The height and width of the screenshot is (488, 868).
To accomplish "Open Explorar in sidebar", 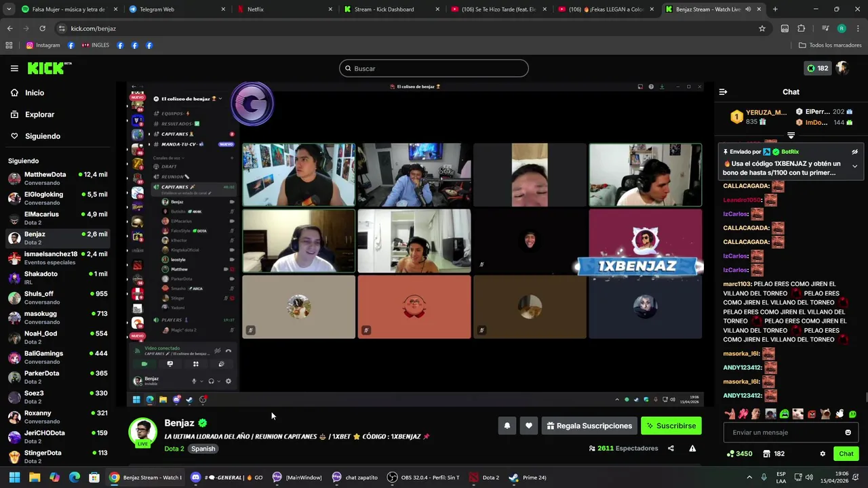I will (x=39, y=115).
